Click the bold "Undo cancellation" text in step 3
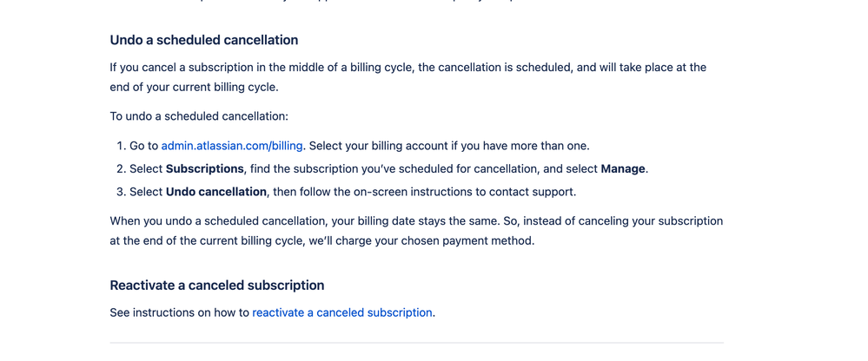 click(216, 191)
